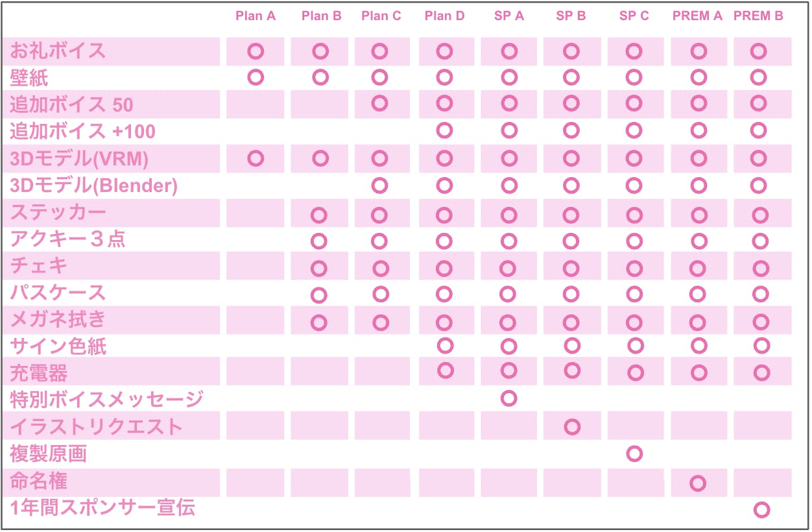Click the お礼ボイス circle under Plan A
Image resolution: width=812 pixels, height=532 pixels.
256,51
